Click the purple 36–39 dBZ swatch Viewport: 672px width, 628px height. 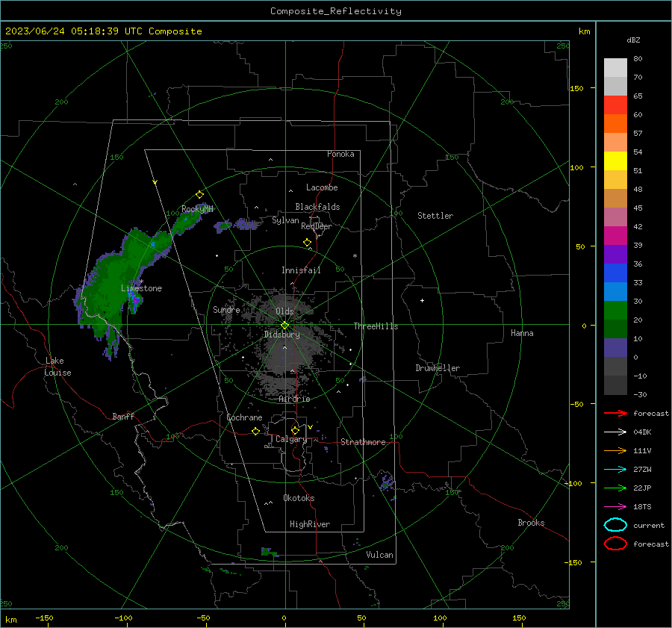[615, 254]
